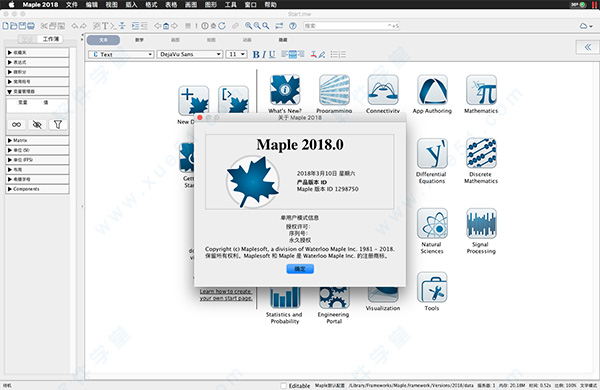Toggle italic formatting

point(264,55)
